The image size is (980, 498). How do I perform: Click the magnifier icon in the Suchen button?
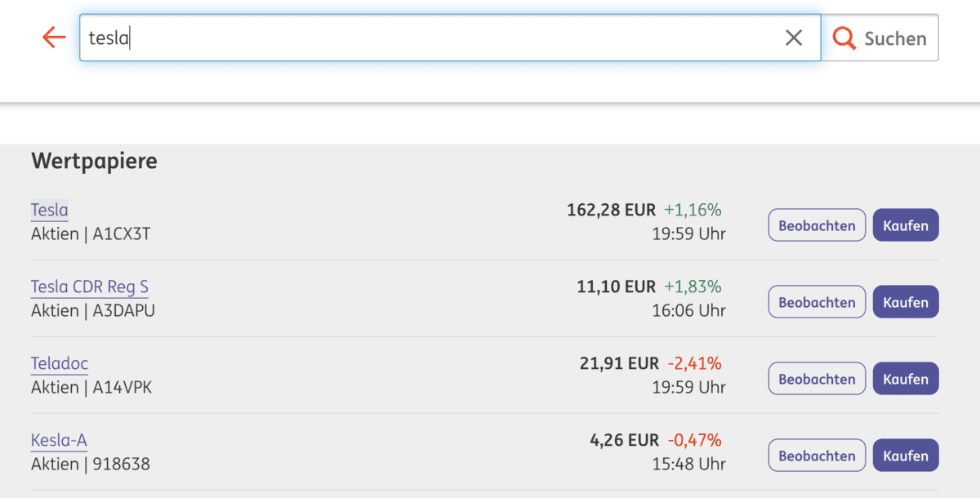844,38
